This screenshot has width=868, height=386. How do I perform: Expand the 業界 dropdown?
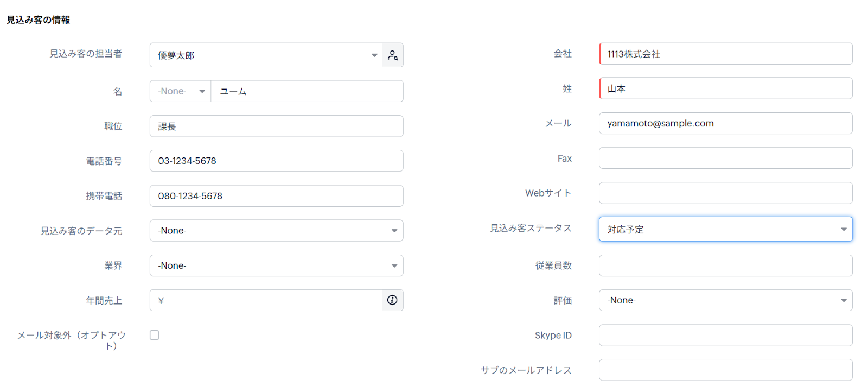[276, 265]
